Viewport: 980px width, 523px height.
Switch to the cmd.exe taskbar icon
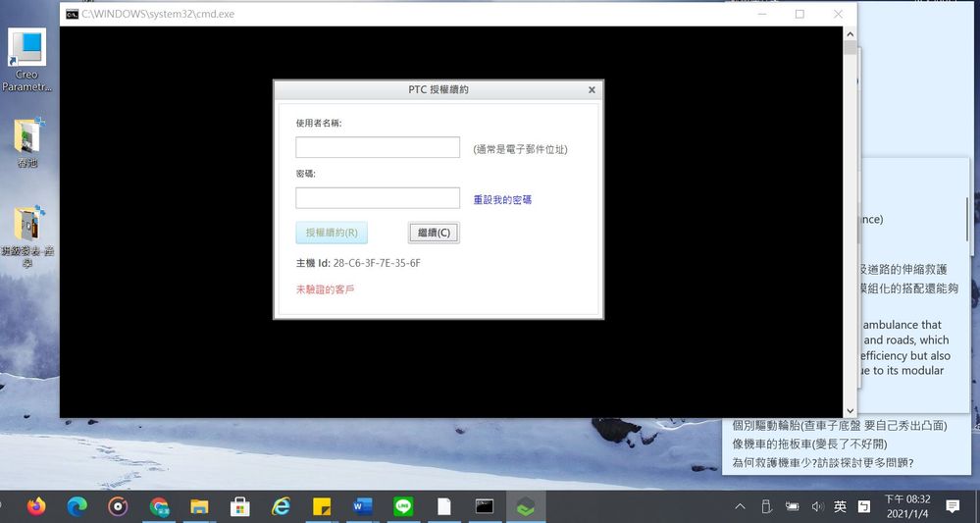(485, 506)
